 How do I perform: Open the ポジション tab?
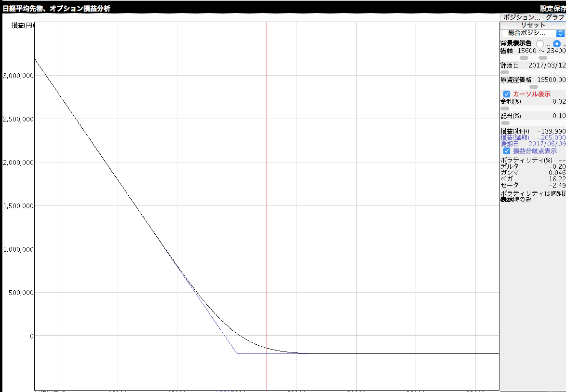[x=522, y=17]
